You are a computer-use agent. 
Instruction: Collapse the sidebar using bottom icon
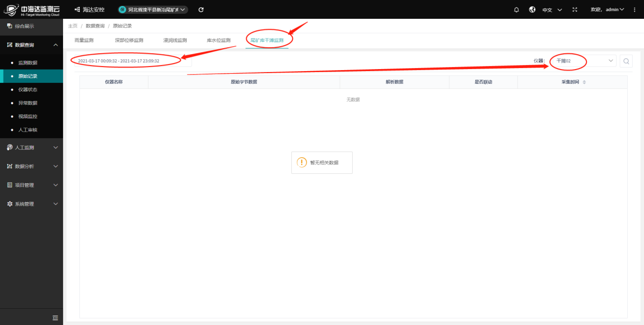coord(55,318)
